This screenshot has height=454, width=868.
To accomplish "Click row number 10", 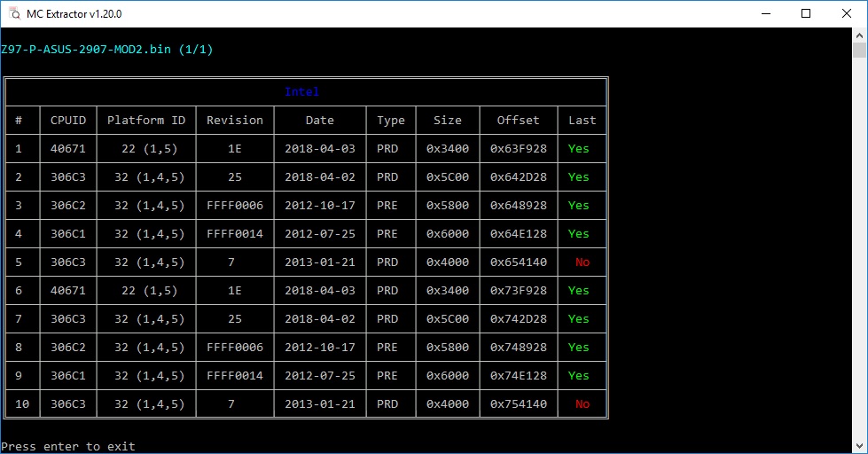I will [22, 404].
